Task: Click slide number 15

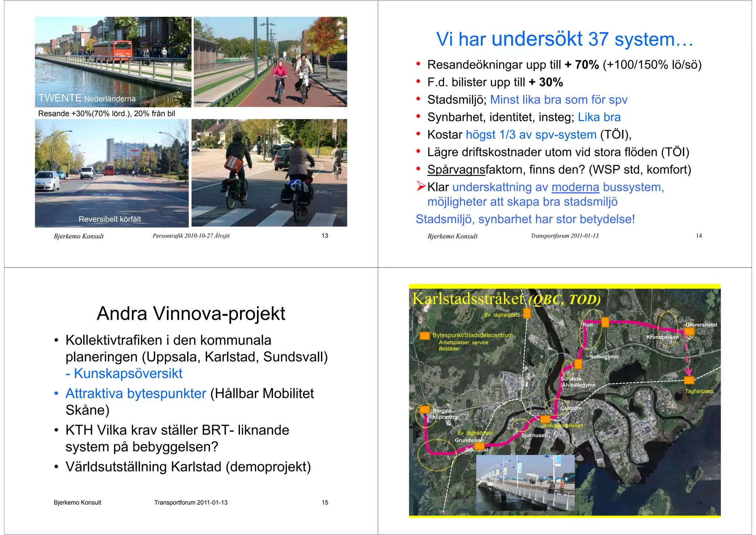Action: point(325,502)
